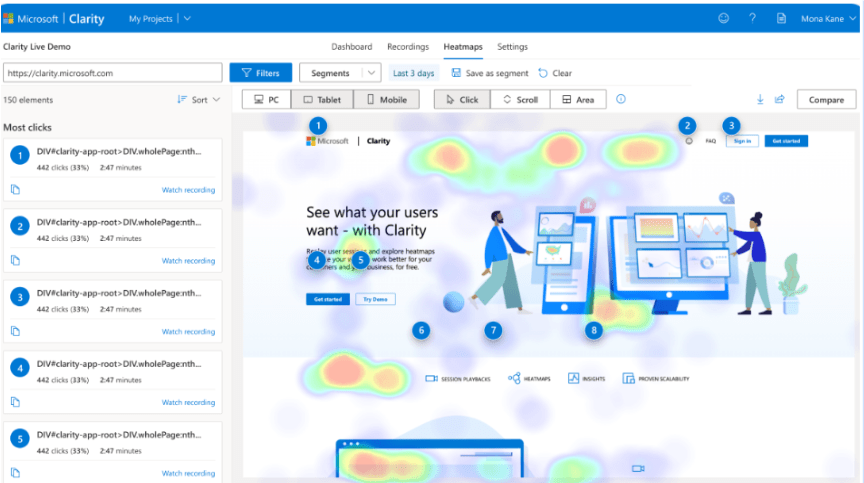Click Proven Scalability icon in page preview
The image size is (864, 483).
tap(628, 378)
